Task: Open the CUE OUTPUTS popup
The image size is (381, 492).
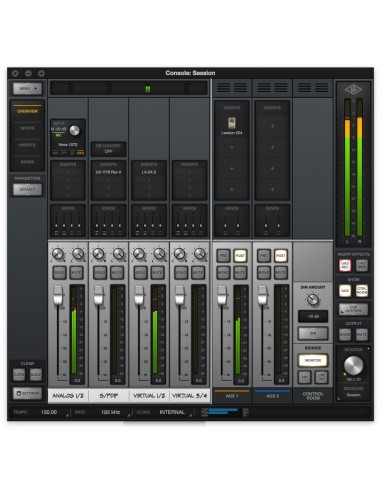Action: click(353, 310)
